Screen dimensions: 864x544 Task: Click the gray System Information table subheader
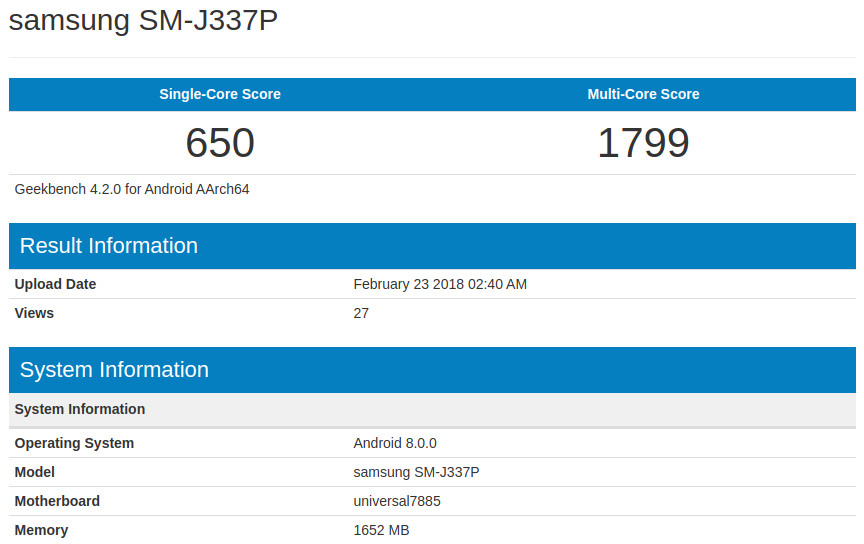coord(80,409)
